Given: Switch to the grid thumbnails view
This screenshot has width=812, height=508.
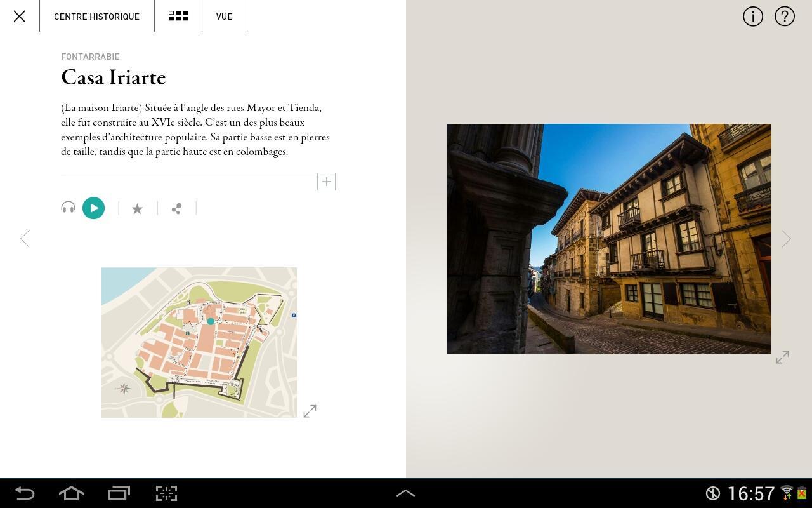Looking at the screenshot, I should click(x=178, y=16).
